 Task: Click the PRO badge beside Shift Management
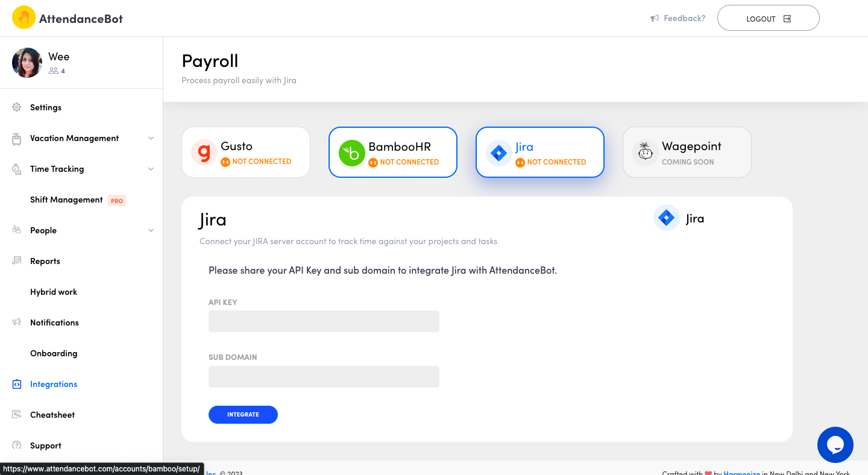117,201
